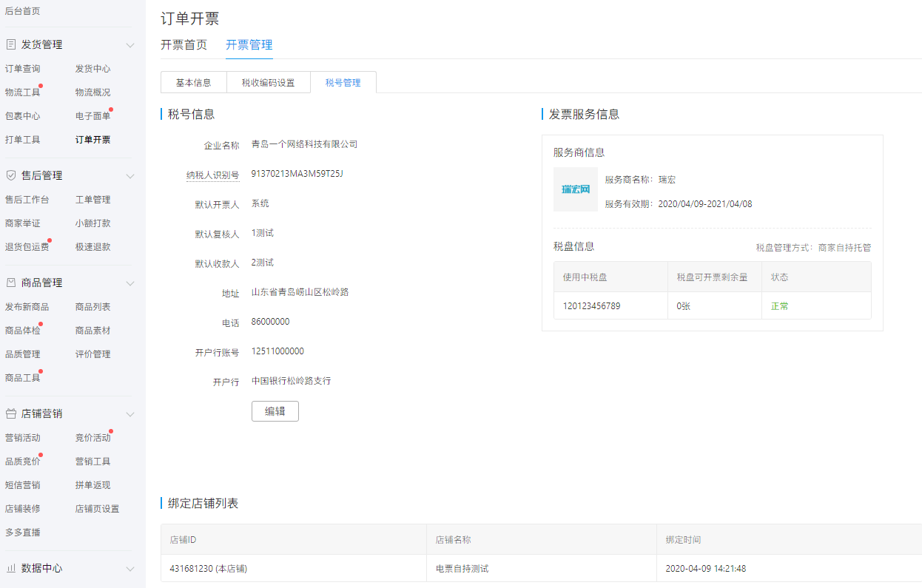Viewport: 922px width, 588px height.
Task: Collapse the 商品管理 menu section
Action: click(x=130, y=283)
